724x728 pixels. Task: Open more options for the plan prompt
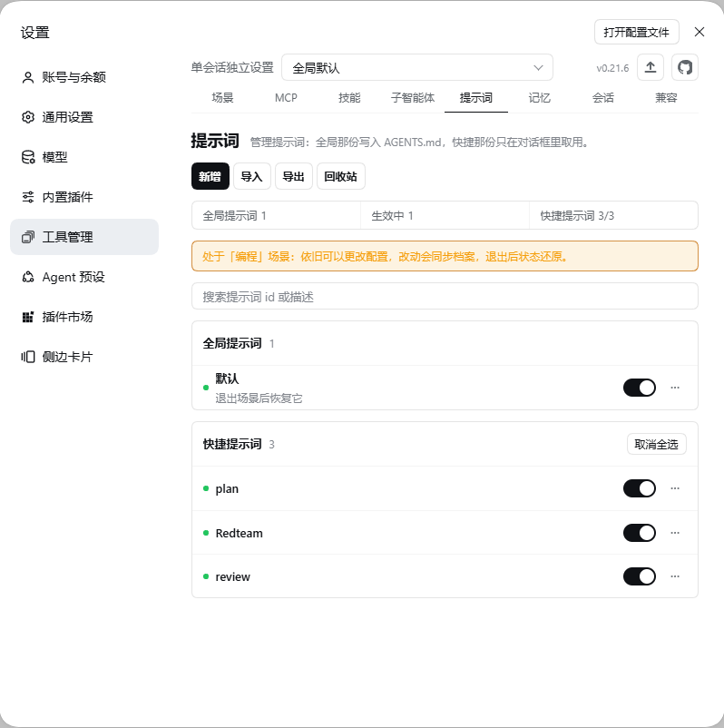[675, 488]
